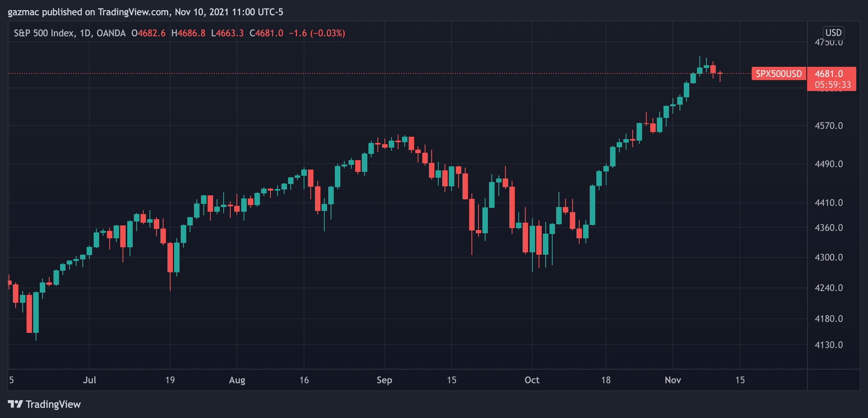868x418 pixels.
Task: Click the Nov label on time axis
Action: (x=673, y=380)
